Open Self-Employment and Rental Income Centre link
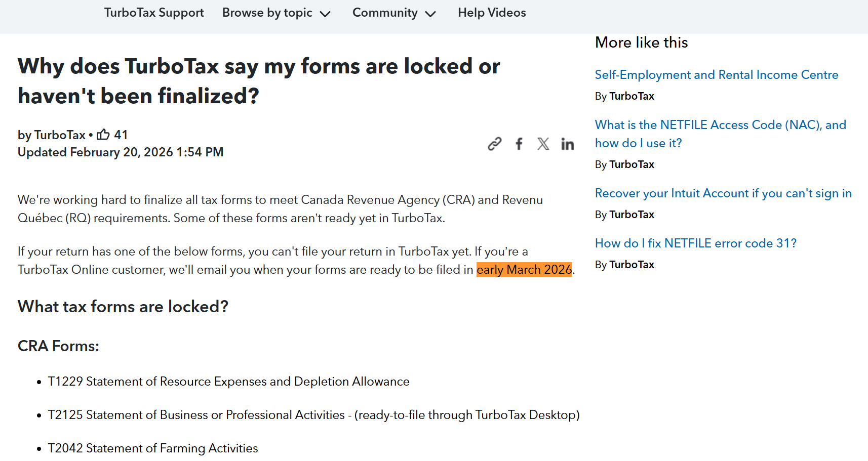868x461 pixels. pos(716,75)
